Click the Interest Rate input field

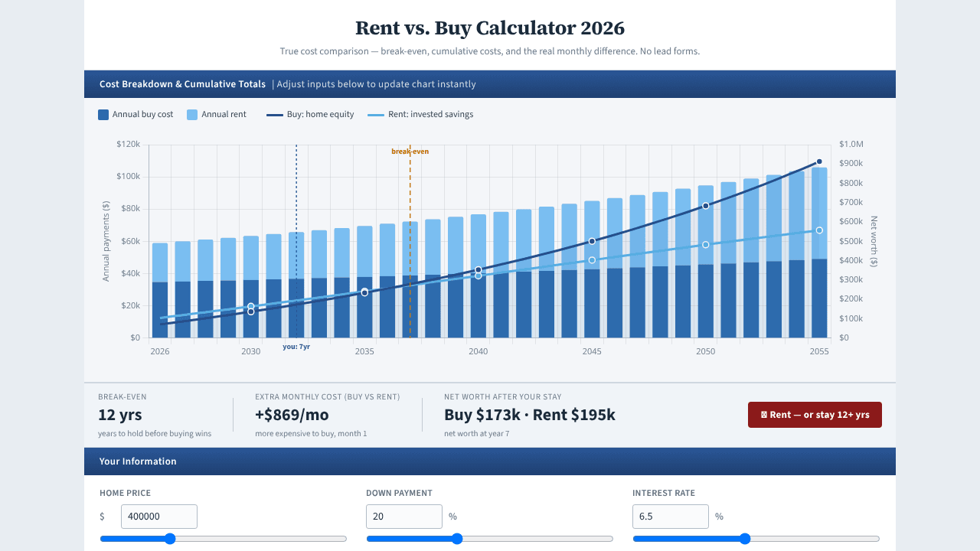tap(671, 517)
